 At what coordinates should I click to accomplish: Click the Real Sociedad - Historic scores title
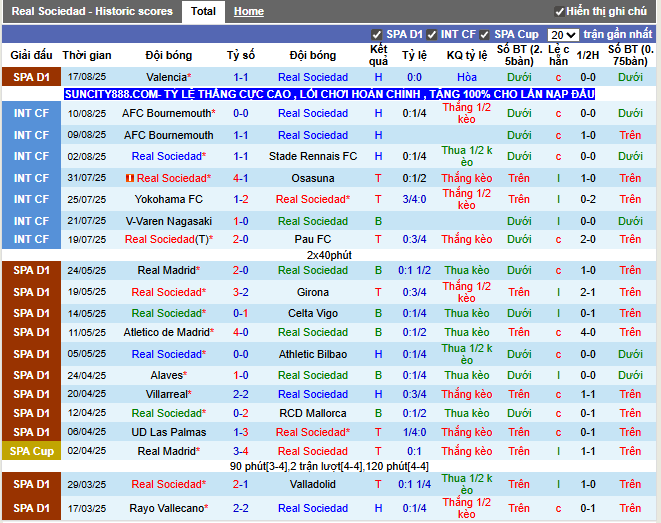coord(92,11)
